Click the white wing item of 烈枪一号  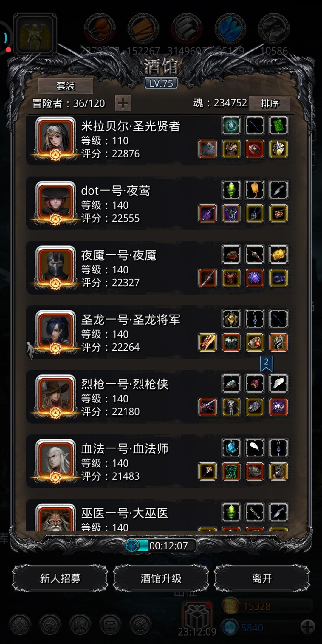[278, 383]
